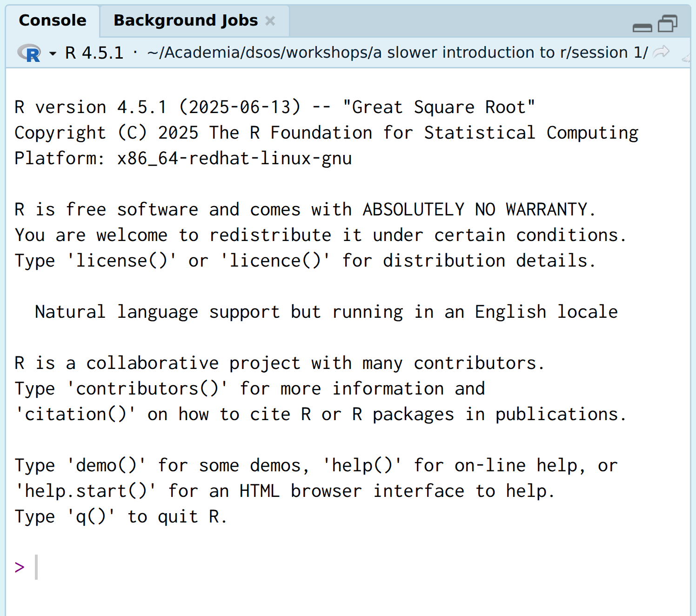Click the 'ABSOLUTELY NO WARRANTY' line
Image resolution: width=696 pixels, height=616 pixels.
coord(305,210)
